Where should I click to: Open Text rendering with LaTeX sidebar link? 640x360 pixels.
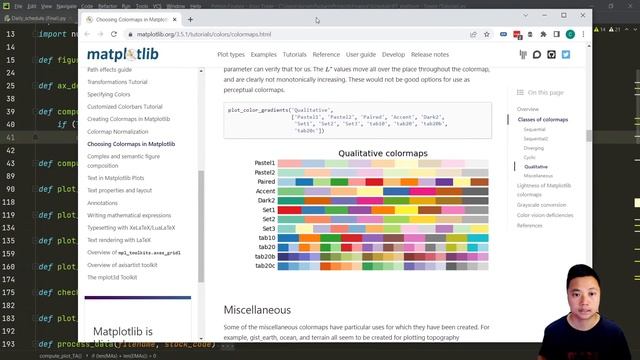(119, 240)
